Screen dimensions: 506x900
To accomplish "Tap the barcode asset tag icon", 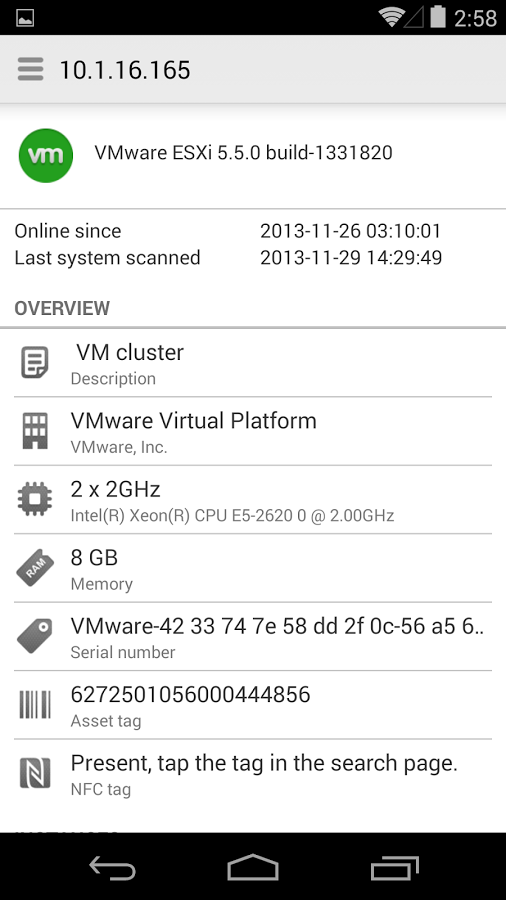I will coord(35,704).
